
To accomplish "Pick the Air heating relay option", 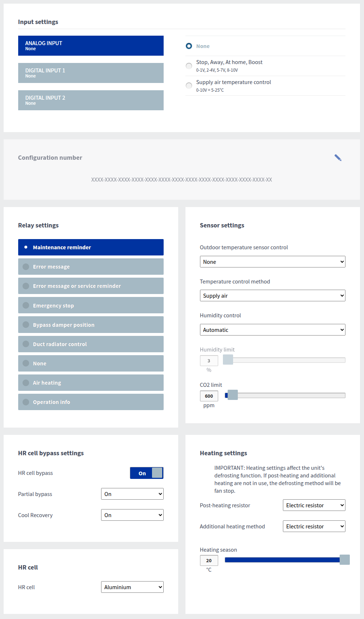I will click(91, 382).
